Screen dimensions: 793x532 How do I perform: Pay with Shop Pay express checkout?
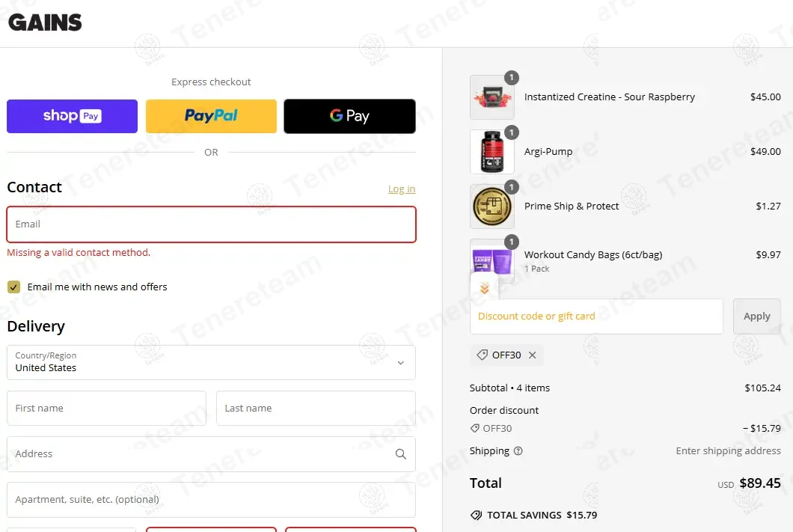(72, 116)
